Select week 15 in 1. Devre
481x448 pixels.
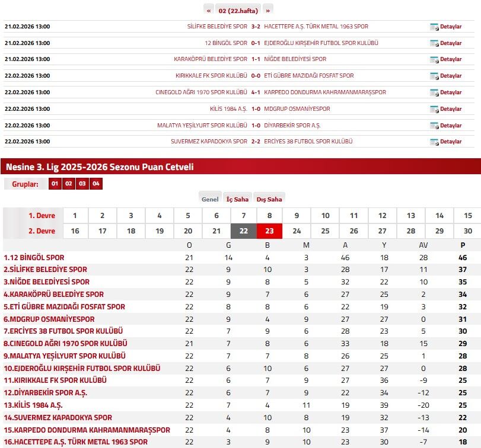[x=467, y=216]
